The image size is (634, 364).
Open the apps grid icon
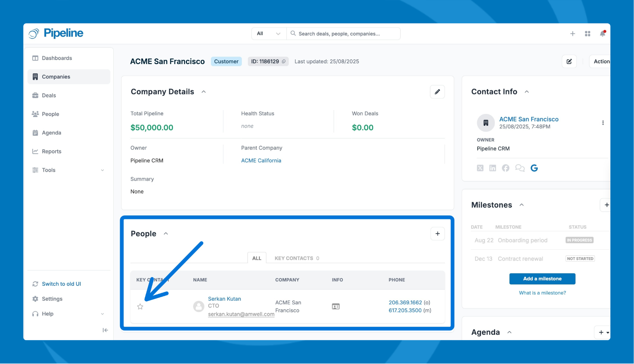587,34
